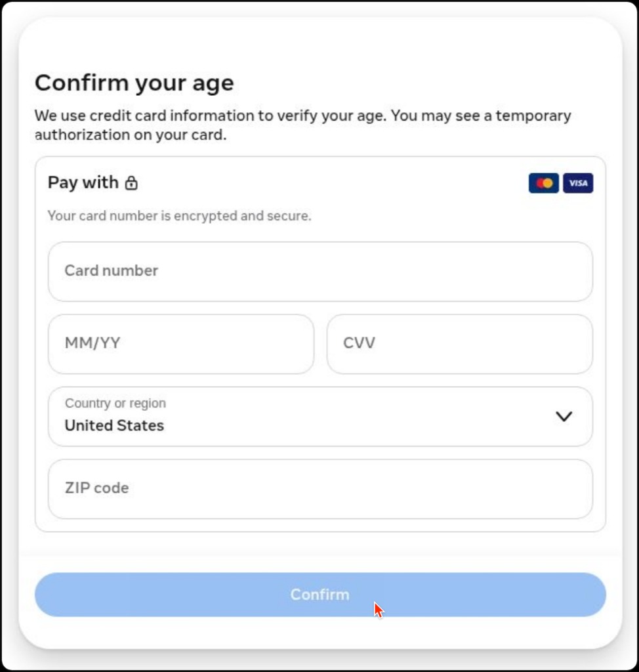Select the United States value text

(x=114, y=425)
